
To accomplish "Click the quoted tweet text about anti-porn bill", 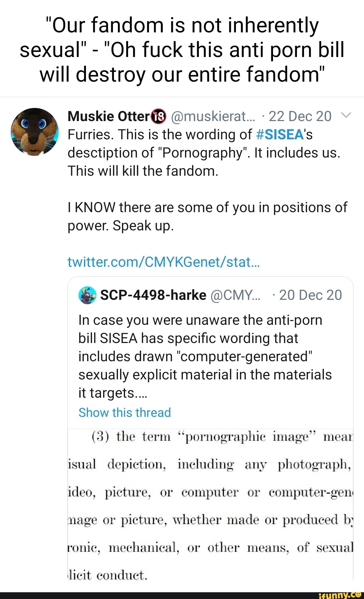I will click(x=205, y=356).
